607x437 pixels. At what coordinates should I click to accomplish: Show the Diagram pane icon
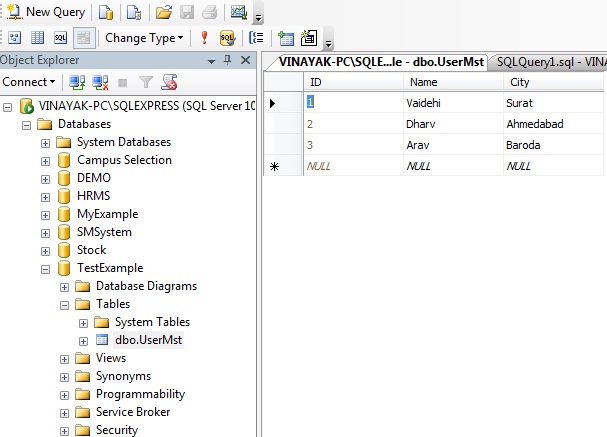pos(15,38)
